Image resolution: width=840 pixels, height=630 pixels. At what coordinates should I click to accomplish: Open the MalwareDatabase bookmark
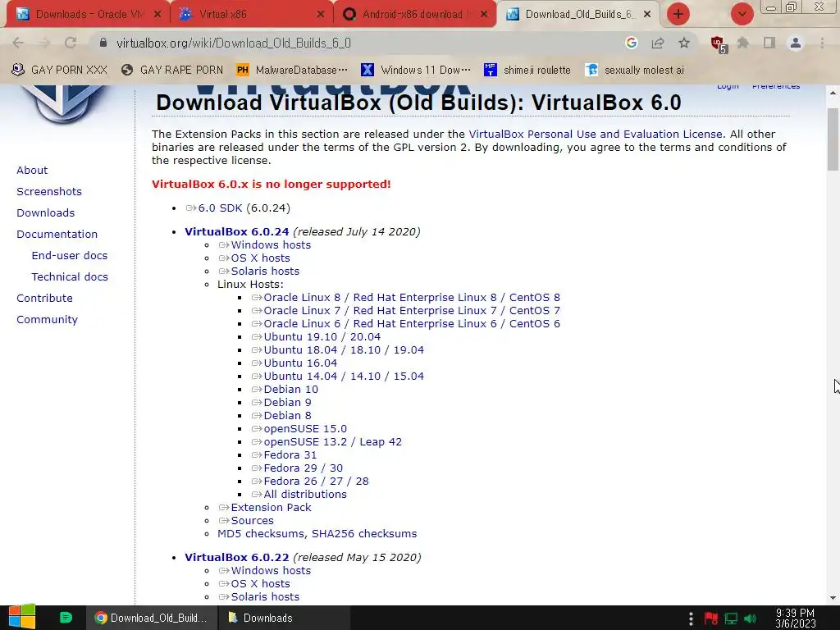[x=292, y=70]
